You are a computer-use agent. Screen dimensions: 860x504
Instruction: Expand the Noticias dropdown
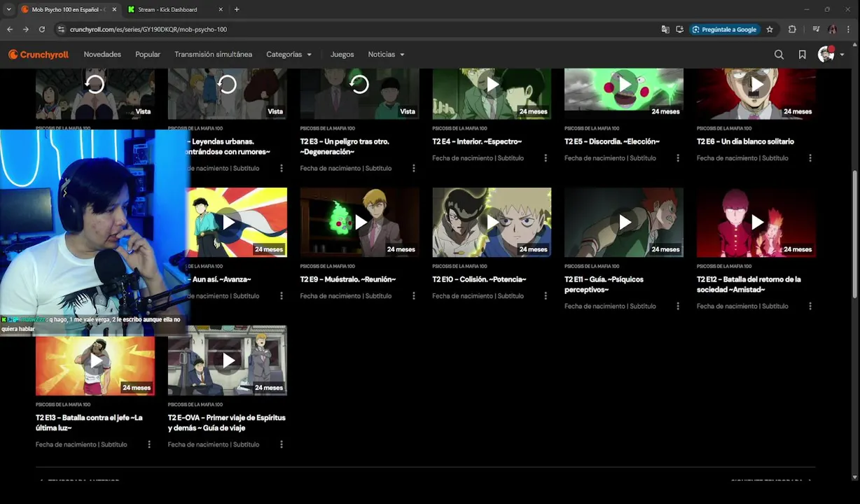(387, 55)
